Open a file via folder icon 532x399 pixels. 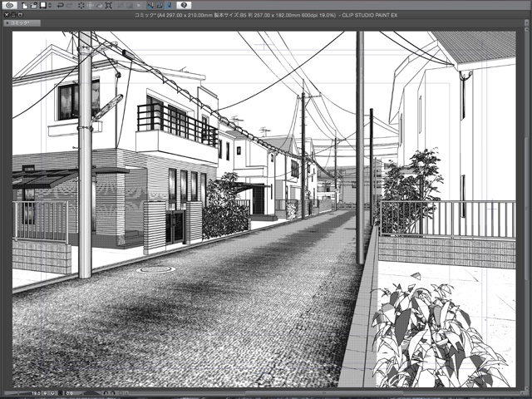coord(34,5)
